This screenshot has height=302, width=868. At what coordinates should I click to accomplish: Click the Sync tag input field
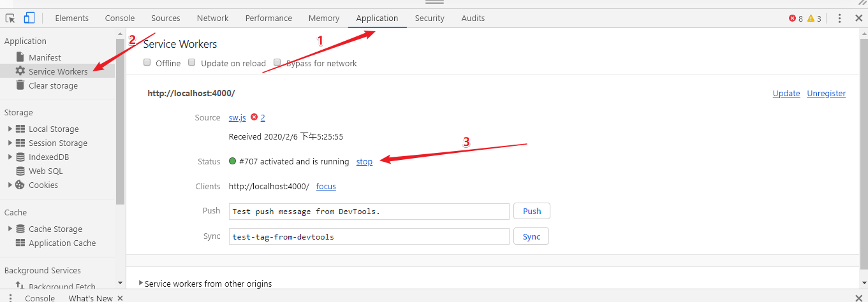pyautogui.click(x=369, y=236)
